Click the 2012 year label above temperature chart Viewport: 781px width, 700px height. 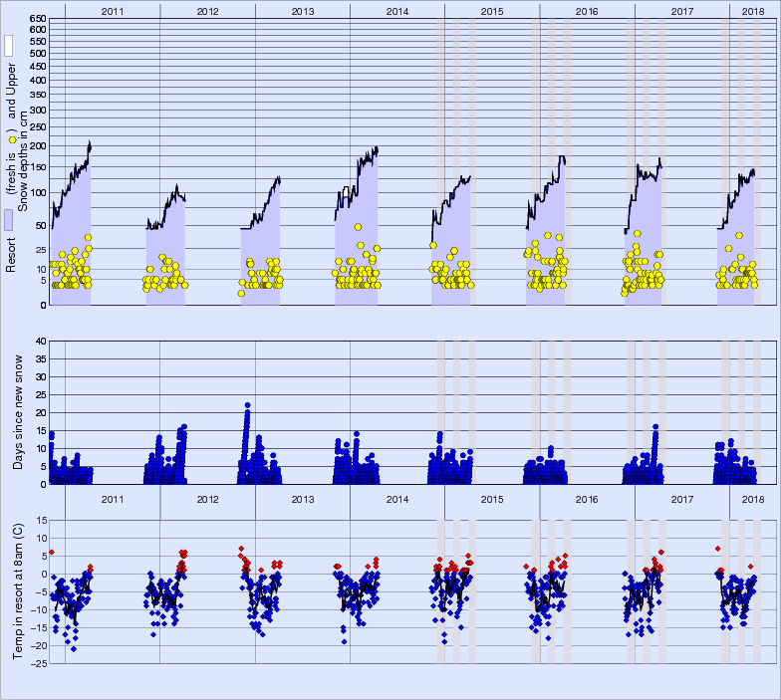click(207, 499)
